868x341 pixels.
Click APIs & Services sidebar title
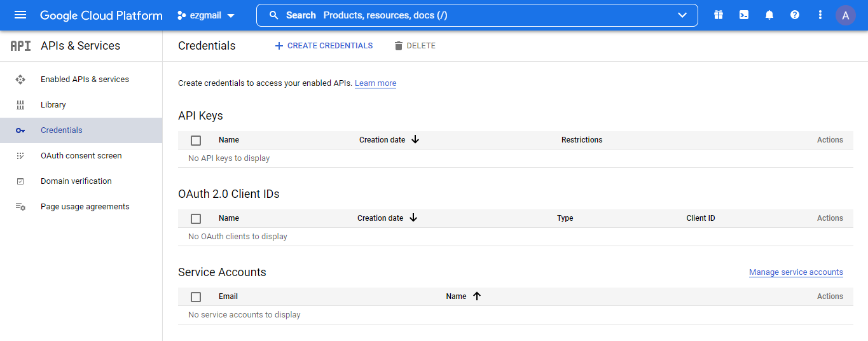[80, 46]
